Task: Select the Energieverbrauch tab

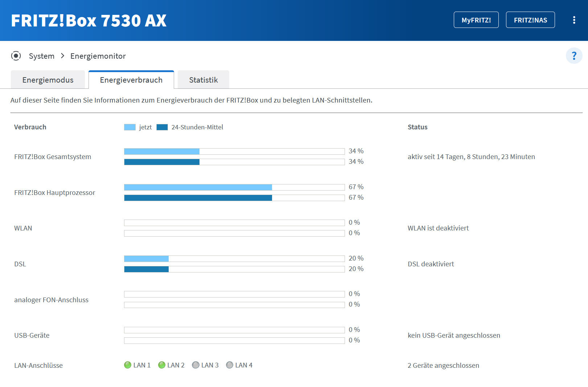Action: point(131,80)
